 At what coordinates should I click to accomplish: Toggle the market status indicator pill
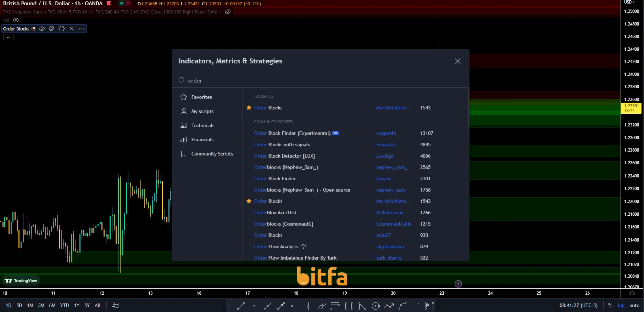[x=124, y=3]
